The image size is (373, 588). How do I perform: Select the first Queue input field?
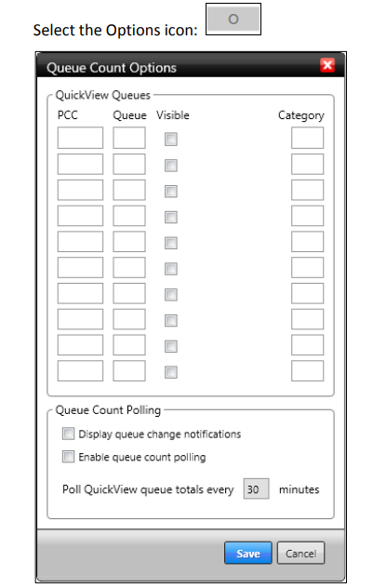pos(129,138)
